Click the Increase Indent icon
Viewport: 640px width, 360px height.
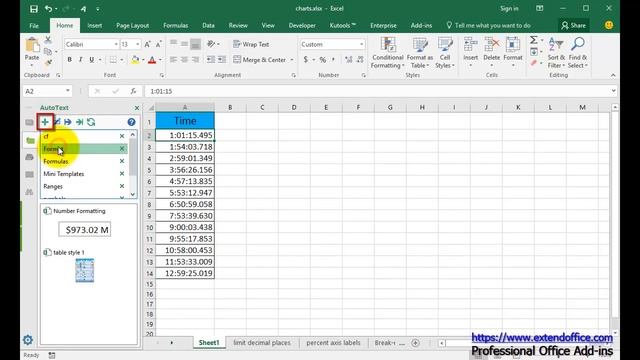[x=222, y=60]
